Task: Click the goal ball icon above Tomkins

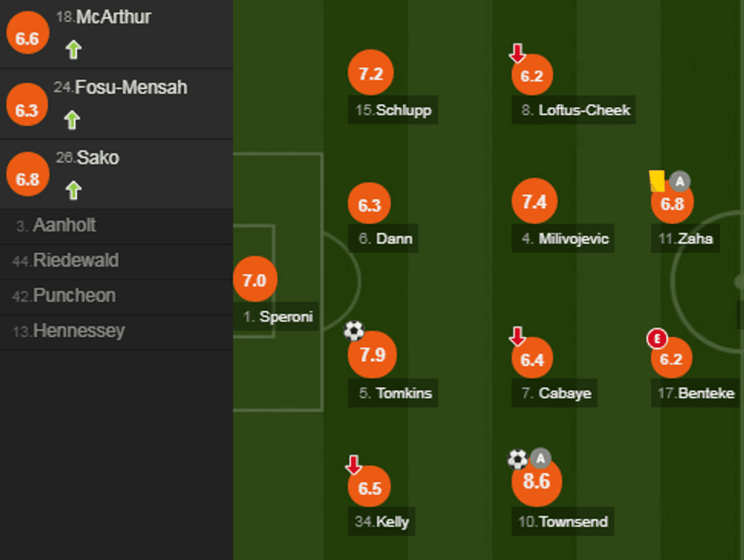Action: pyautogui.click(x=354, y=331)
